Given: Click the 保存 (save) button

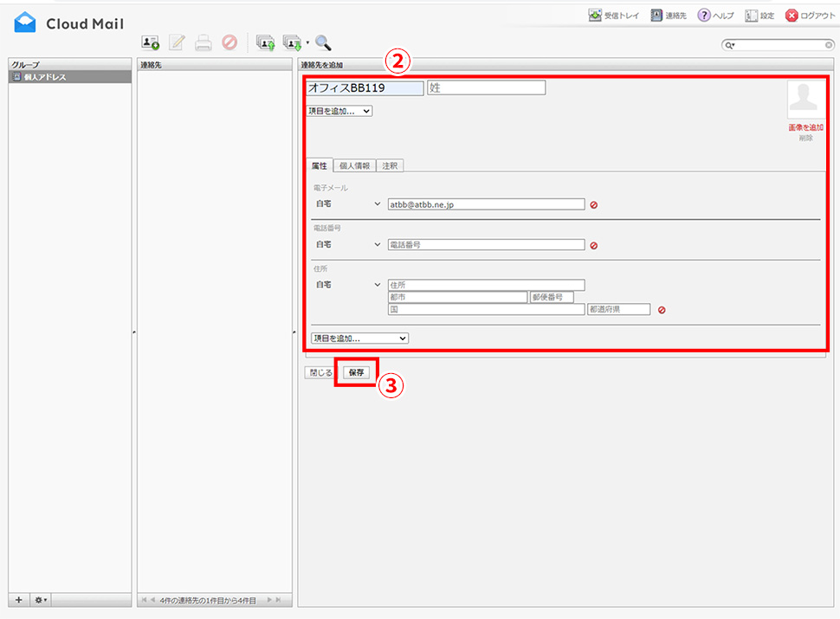Looking at the screenshot, I should click(356, 372).
